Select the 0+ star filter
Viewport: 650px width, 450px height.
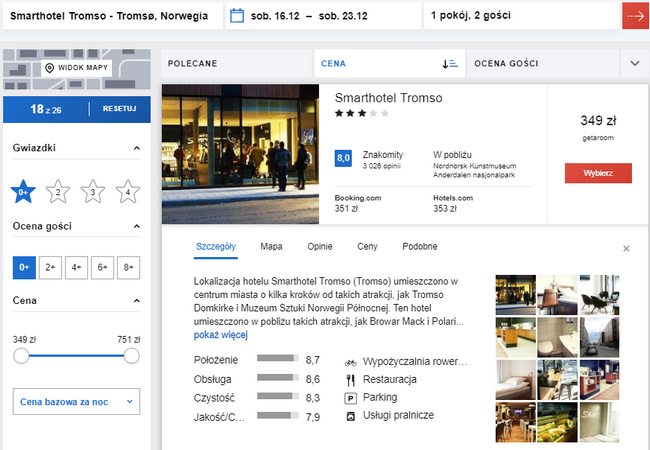point(23,191)
